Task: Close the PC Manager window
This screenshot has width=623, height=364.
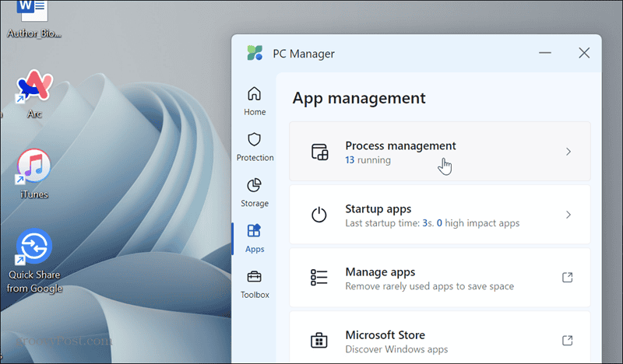Action: coord(584,53)
